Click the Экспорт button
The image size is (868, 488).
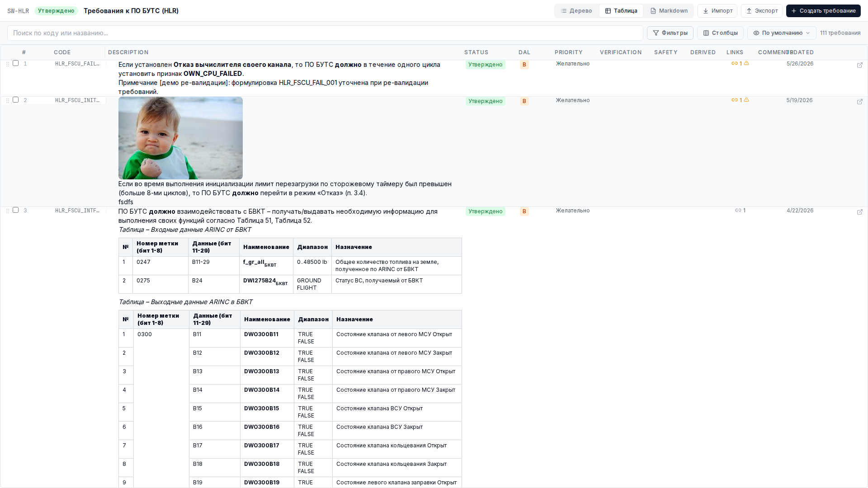coord(762,11)
